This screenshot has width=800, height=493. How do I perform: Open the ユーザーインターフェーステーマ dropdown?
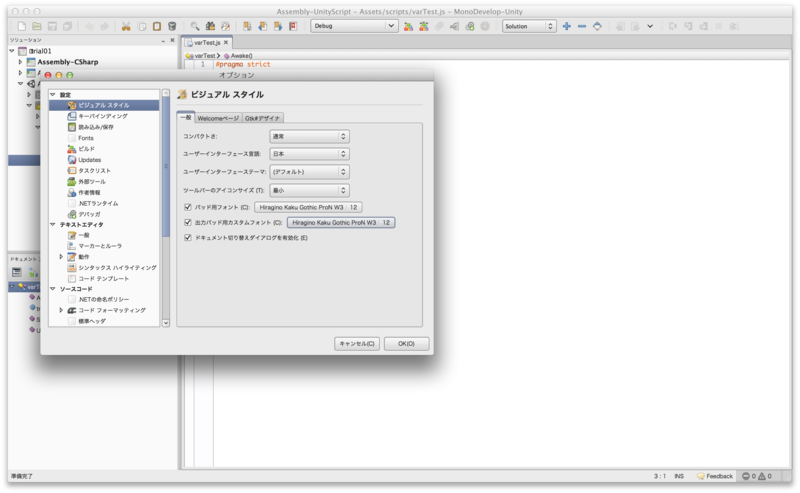pos(309,172)
